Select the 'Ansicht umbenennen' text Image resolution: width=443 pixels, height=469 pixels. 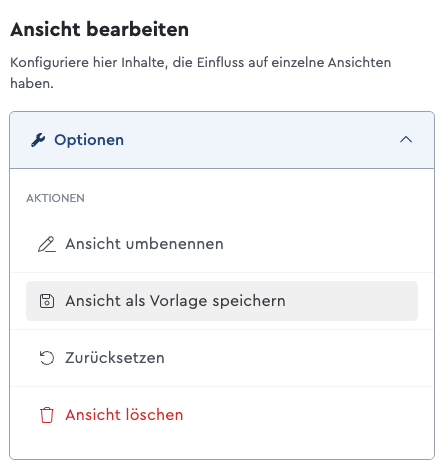(144, 244)
